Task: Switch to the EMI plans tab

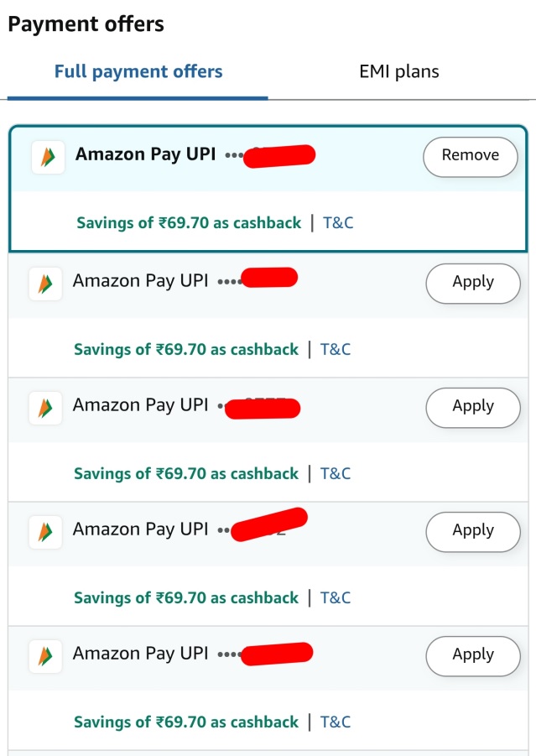Action: [398, 71]
